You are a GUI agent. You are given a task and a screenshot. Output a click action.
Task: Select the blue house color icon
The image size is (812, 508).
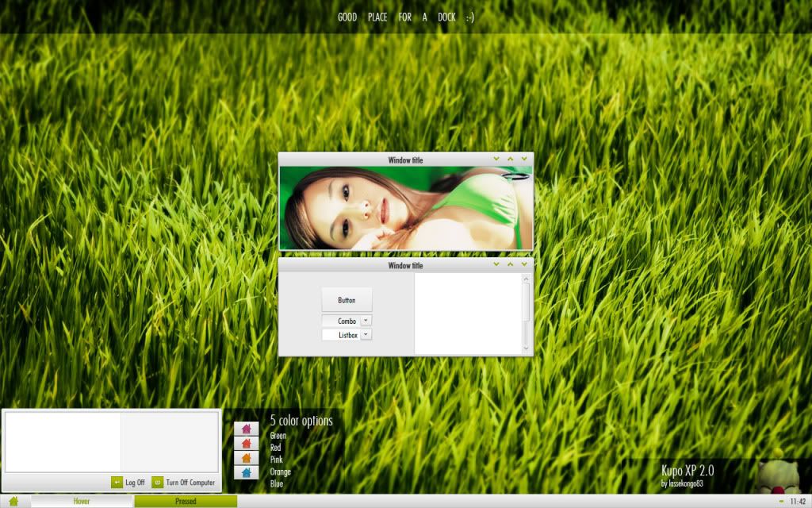(246, 472)
